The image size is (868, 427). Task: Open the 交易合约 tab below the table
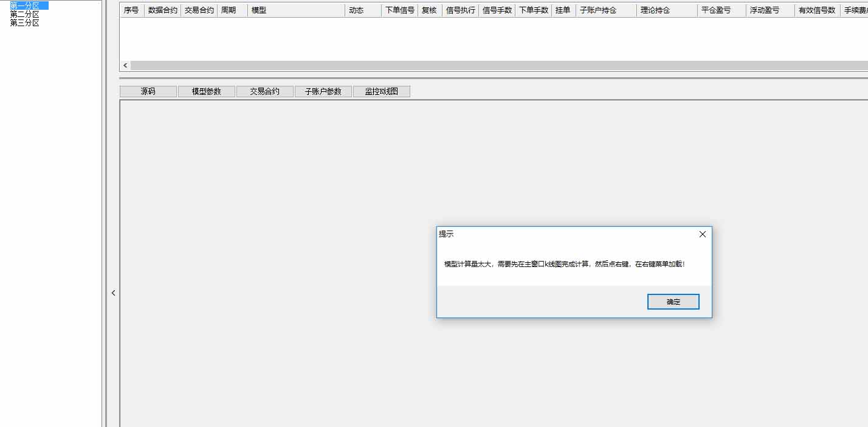(264, 91)
